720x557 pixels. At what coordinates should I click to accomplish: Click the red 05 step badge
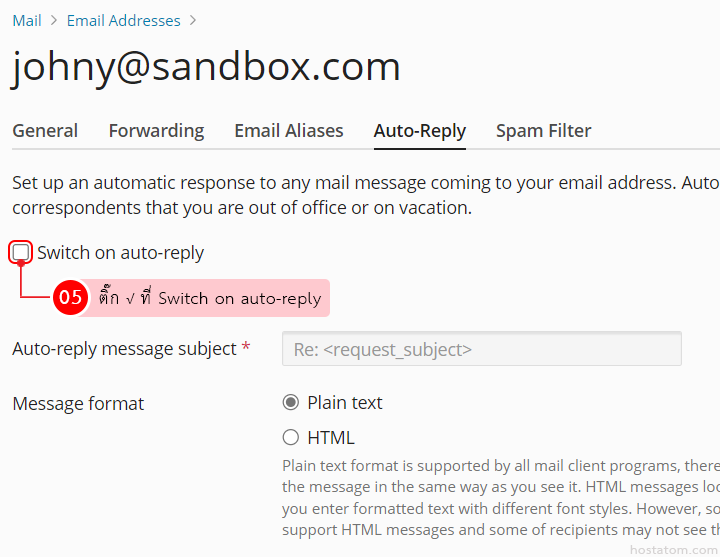[x=70, y=298]
